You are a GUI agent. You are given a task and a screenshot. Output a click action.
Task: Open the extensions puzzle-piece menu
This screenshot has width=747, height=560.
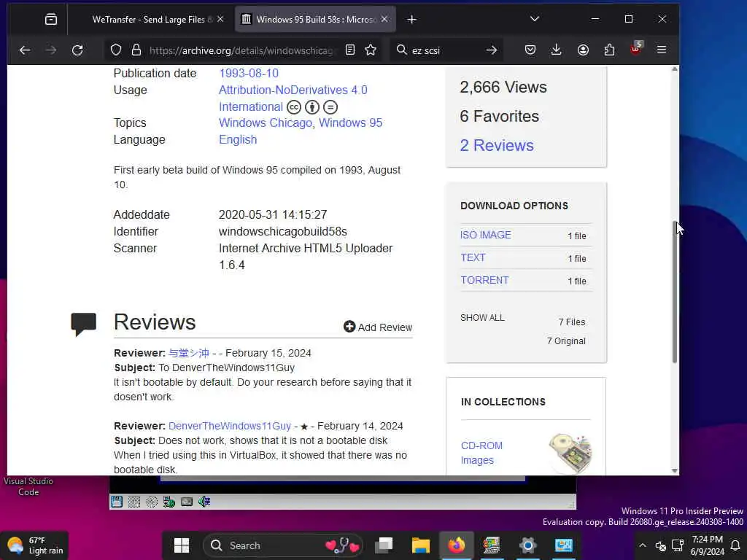point(609,50)
